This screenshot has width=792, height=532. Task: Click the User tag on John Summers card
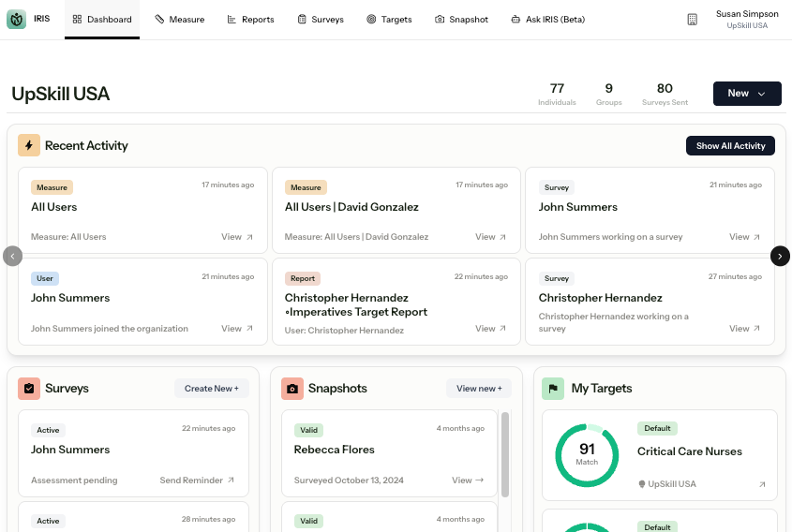click(45, 278)
